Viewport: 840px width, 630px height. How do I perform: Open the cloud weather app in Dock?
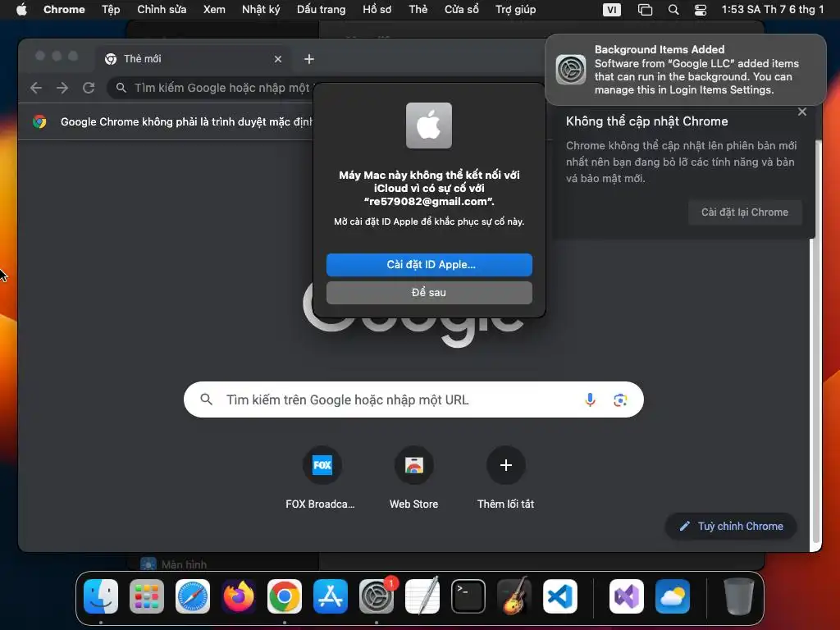(x=673, y=596)
